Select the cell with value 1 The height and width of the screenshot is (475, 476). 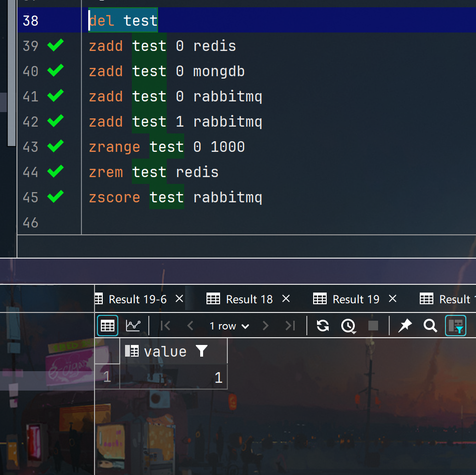174,377
